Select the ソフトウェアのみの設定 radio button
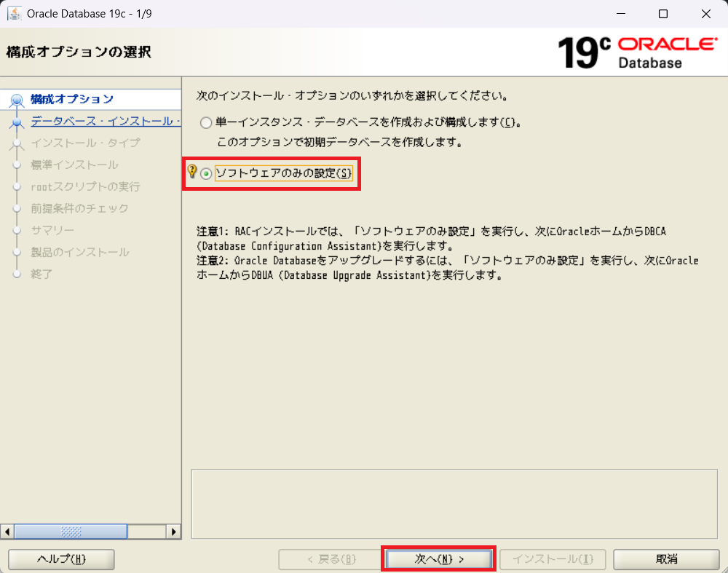This screenshot has height=573, width=728. click(x=207, y=174)
